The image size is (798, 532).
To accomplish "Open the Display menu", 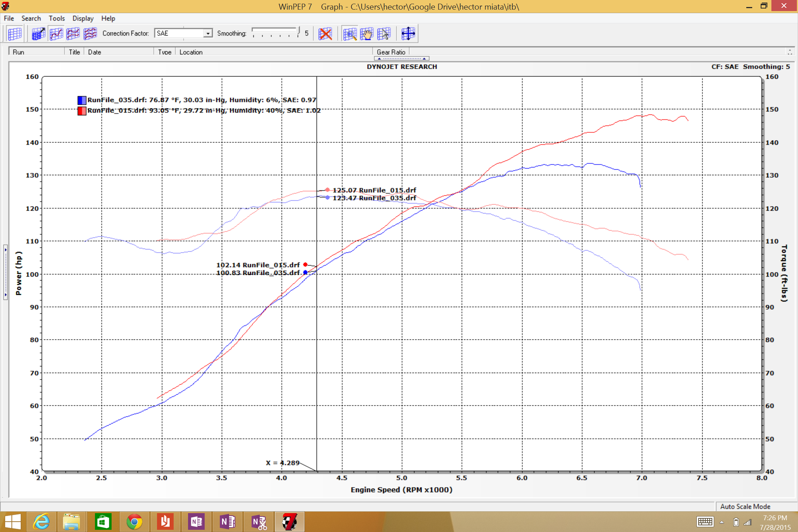I will point(83,18).
